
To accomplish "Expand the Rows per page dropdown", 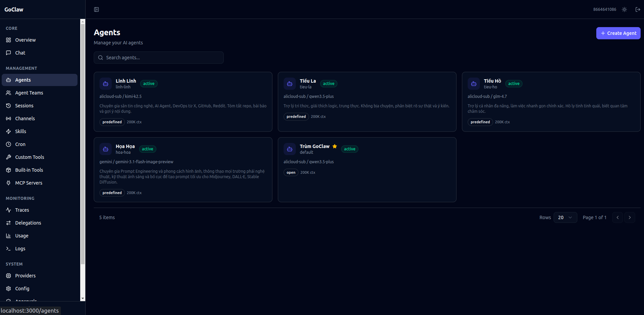I will (565, 217).
